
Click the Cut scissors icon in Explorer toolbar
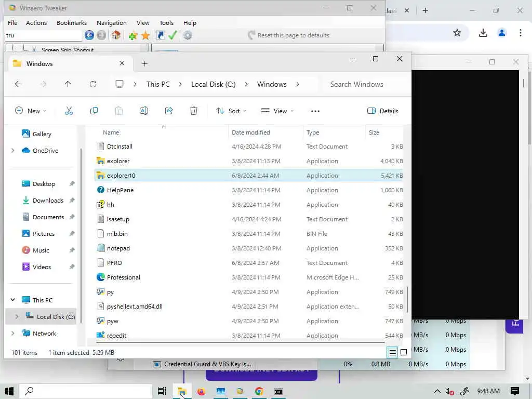[69, 111]
